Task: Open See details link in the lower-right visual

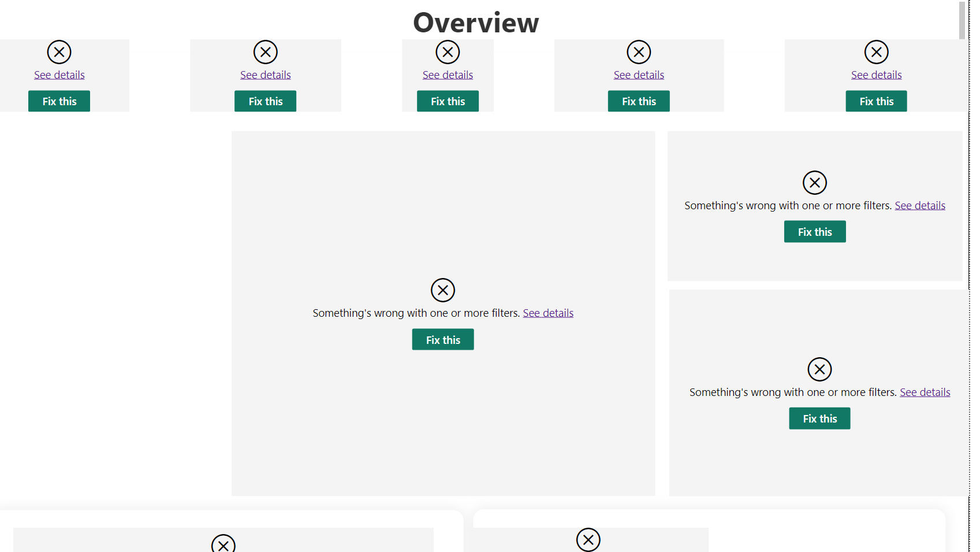Action: click(x=925, y=392)
